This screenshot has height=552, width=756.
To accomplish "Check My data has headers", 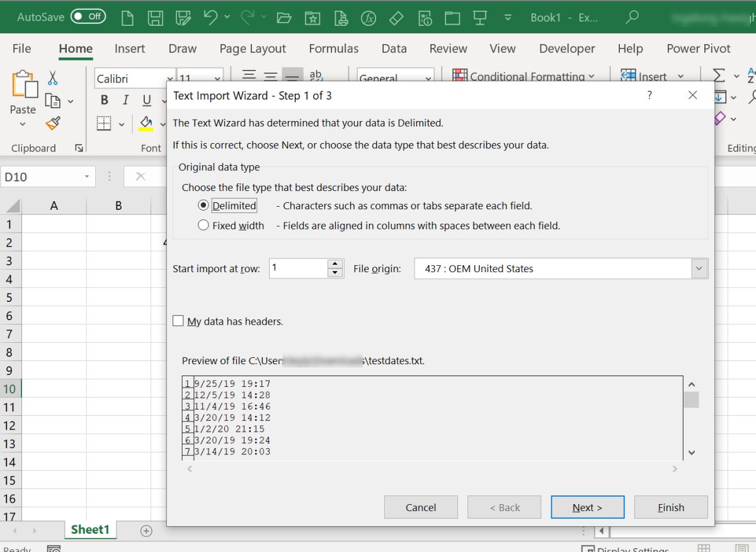I will coord(178,321).
